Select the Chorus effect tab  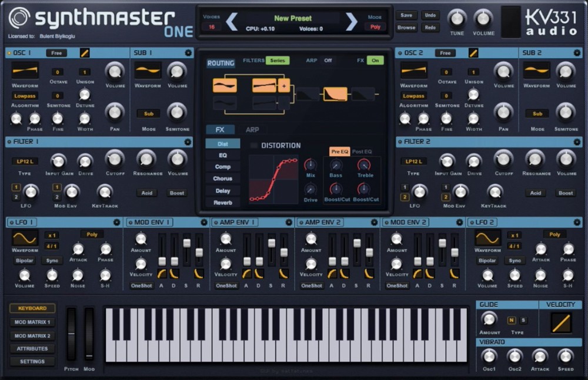(x=223, y=179)
